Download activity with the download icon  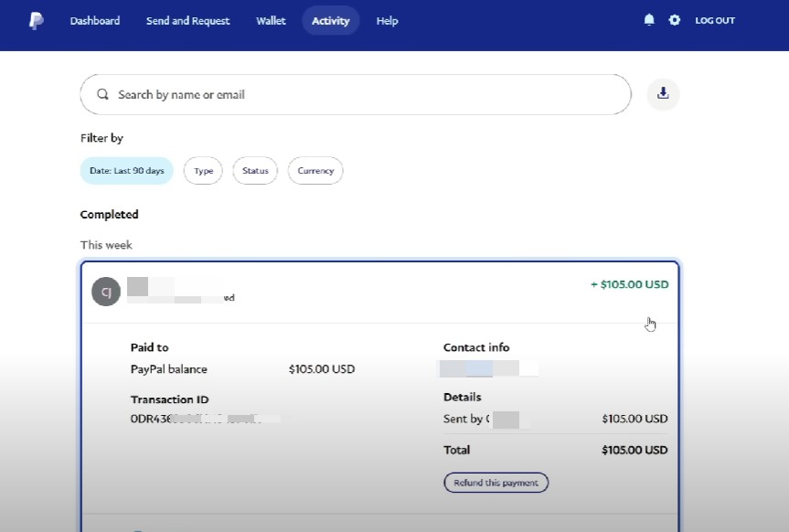pyautogui.click(x=663, y=93)
